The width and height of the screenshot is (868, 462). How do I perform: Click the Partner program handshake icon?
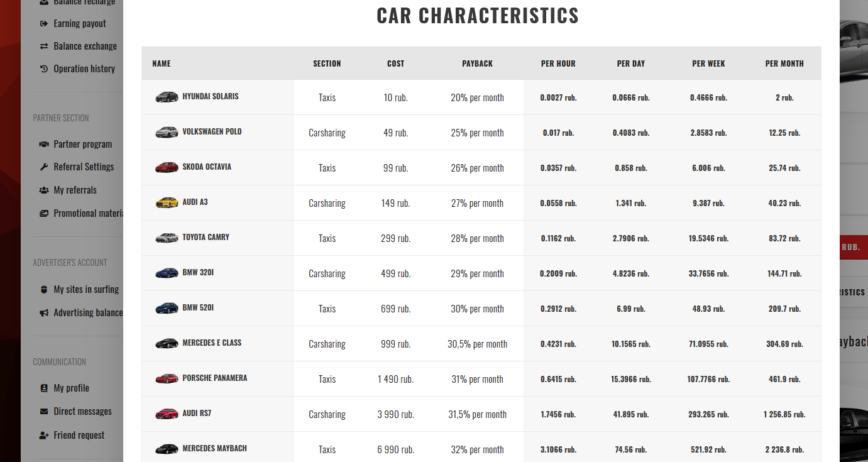(x=43, y=144)
